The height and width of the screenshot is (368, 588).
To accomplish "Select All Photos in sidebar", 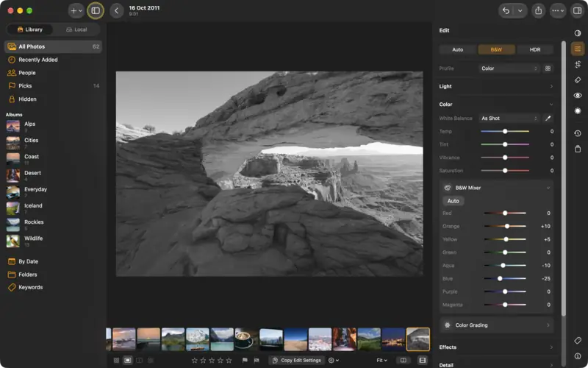I will 53,46.
